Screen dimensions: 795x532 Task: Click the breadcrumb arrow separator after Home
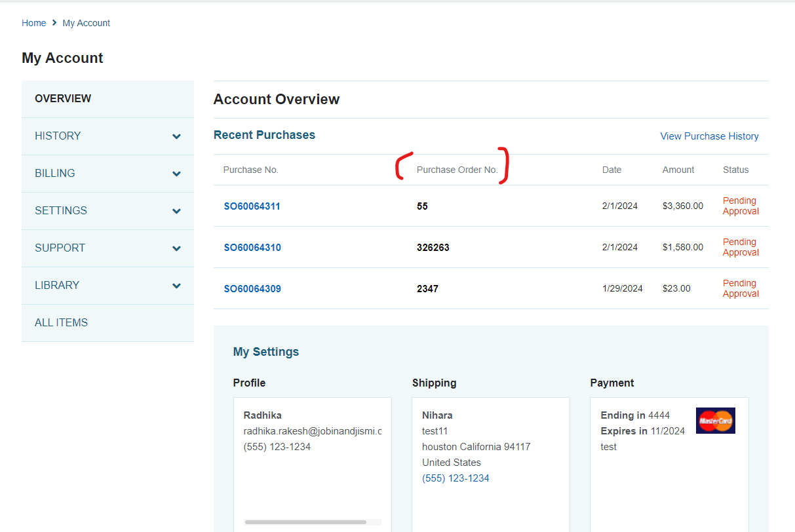point(54,23)
